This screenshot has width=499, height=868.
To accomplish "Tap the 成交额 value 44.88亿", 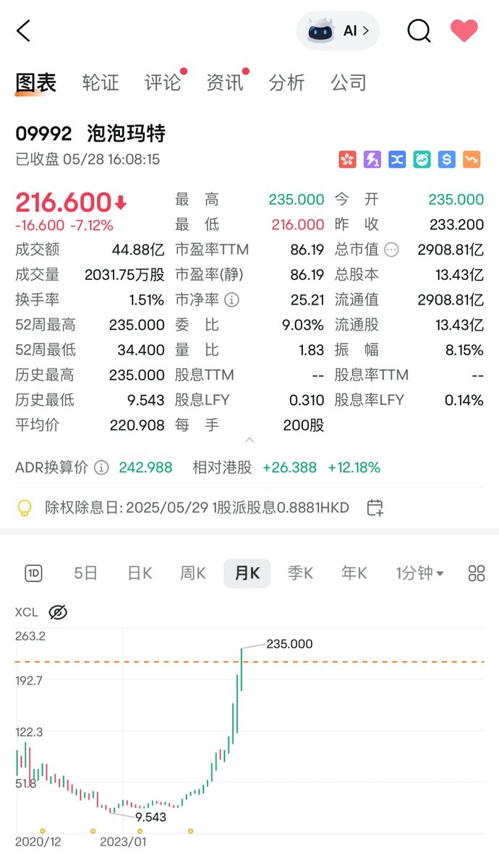I will point(138,250).
